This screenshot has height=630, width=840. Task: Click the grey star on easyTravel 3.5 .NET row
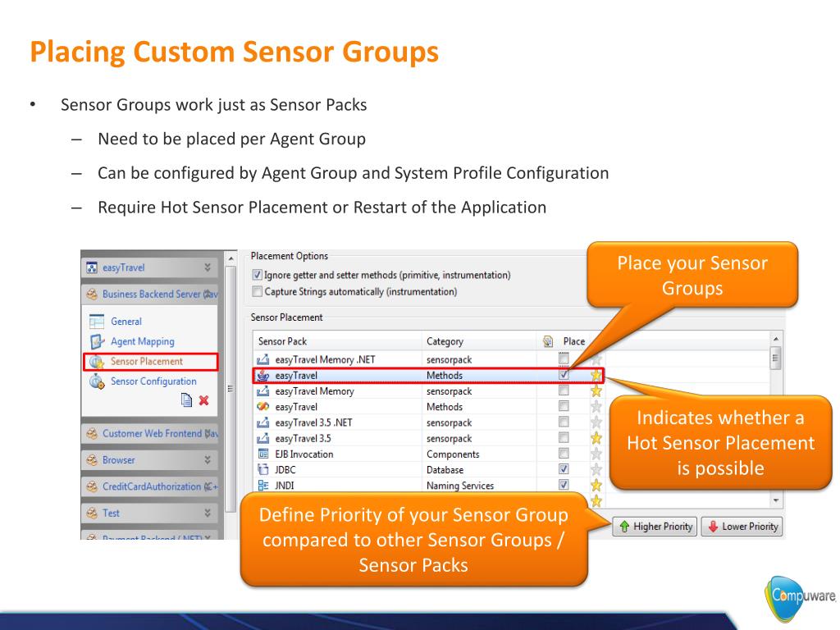596,422
